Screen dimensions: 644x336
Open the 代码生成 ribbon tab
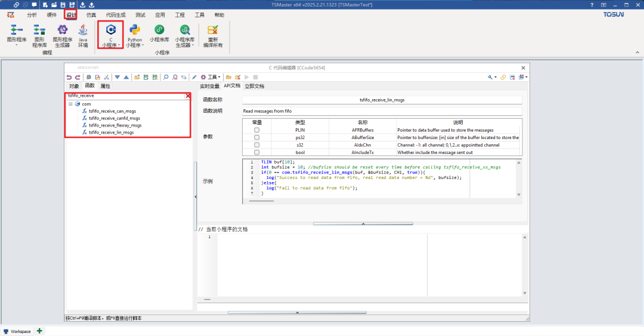click(x=116, y=15)
